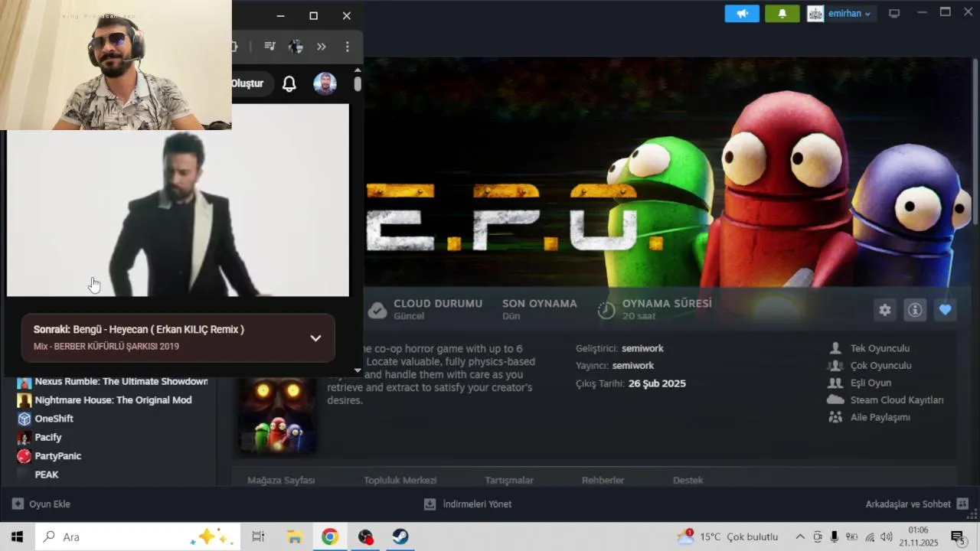Show more browser extensions chevrons
Screen dimensions: 980x551
pyautogui.click(x=322, y=47)
